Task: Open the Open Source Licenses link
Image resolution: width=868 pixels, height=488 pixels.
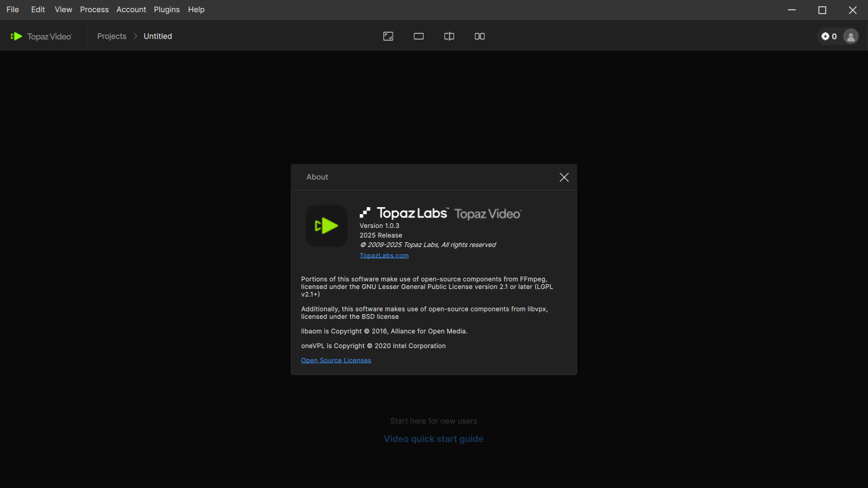Action: coord(336,360)
